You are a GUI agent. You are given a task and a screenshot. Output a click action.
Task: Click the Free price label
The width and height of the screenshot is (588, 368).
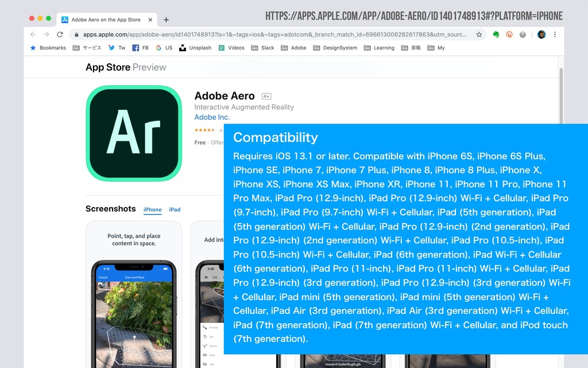(200, 143)
